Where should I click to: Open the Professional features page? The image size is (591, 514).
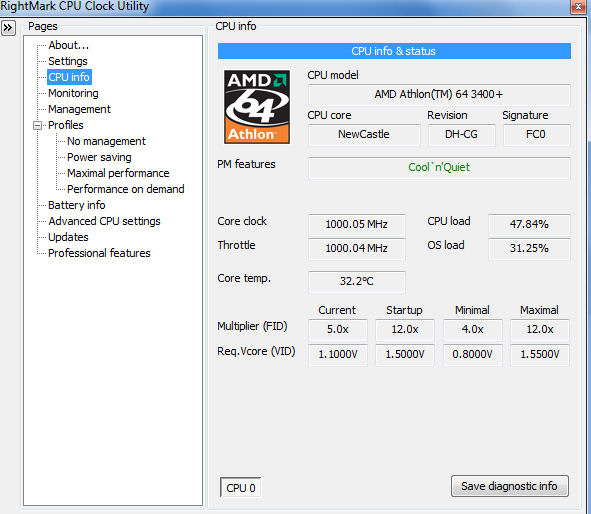tap(99, 253)
